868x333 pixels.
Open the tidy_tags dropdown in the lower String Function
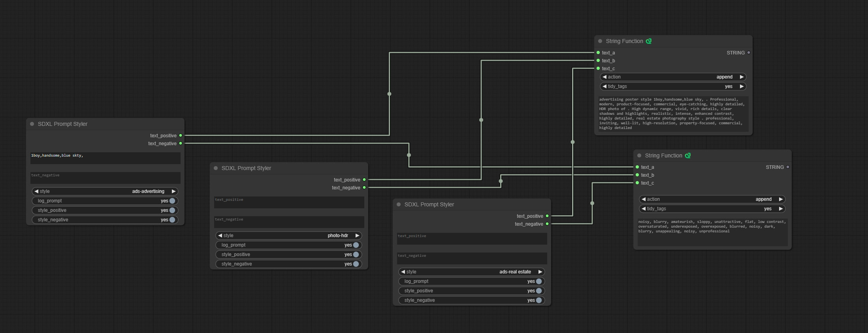712,209
